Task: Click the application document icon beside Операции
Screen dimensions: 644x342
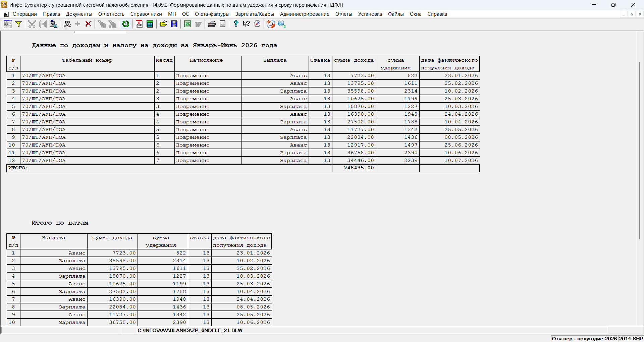Action: (6, 14)
